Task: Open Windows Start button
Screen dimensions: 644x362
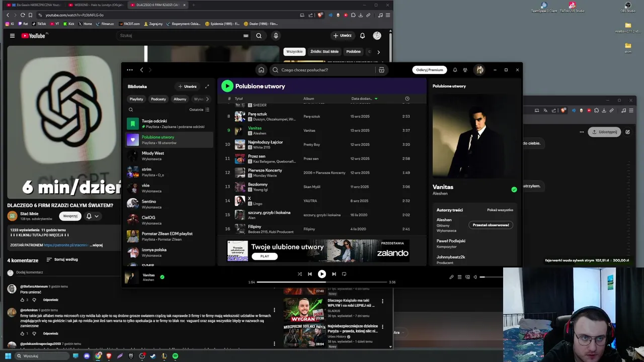Action: (x=8, y=356)
